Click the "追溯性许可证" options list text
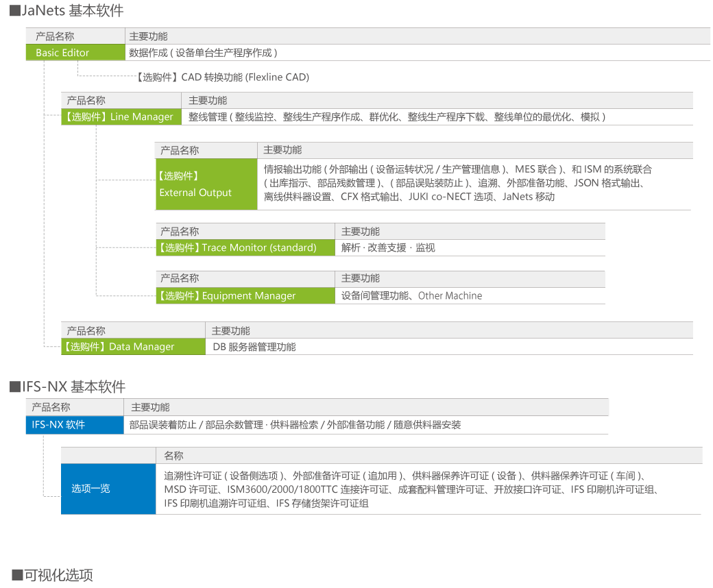Screen dimensions: 713x588 (411, 489)
